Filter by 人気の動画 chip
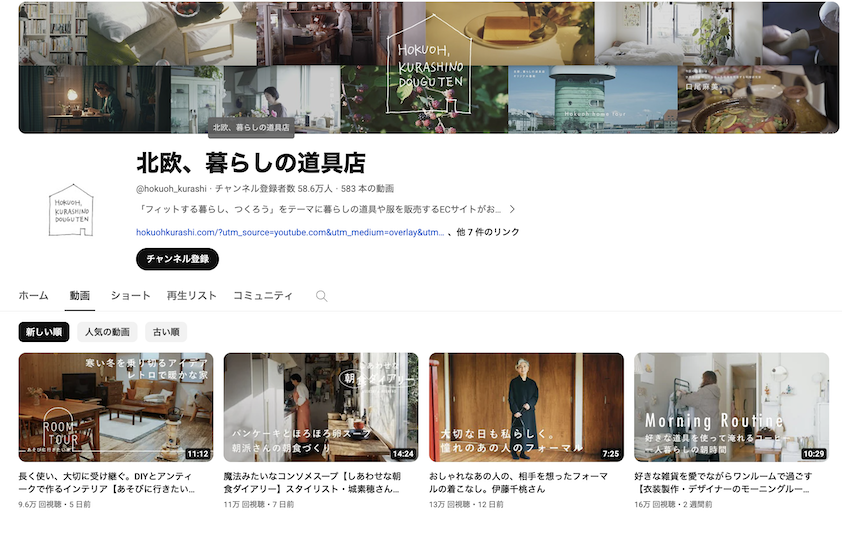 (107, 332)
